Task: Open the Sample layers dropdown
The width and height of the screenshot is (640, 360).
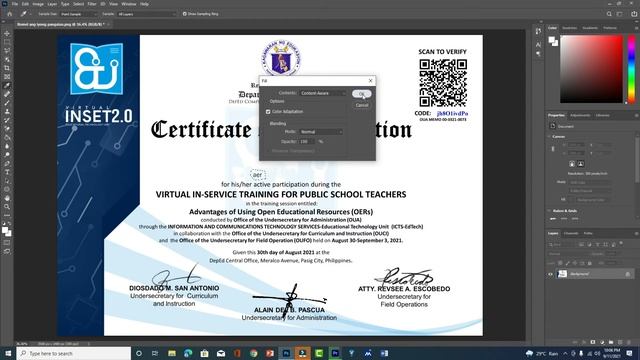Action: [x=146, y=14]
